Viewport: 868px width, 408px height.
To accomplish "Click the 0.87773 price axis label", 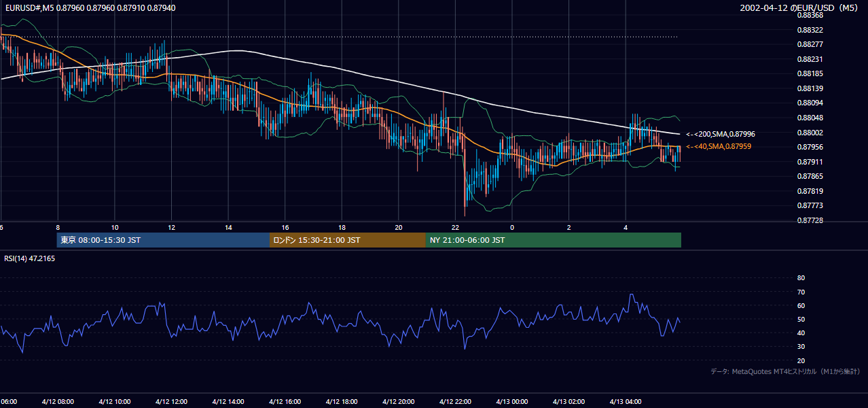I will click(810, 205).
